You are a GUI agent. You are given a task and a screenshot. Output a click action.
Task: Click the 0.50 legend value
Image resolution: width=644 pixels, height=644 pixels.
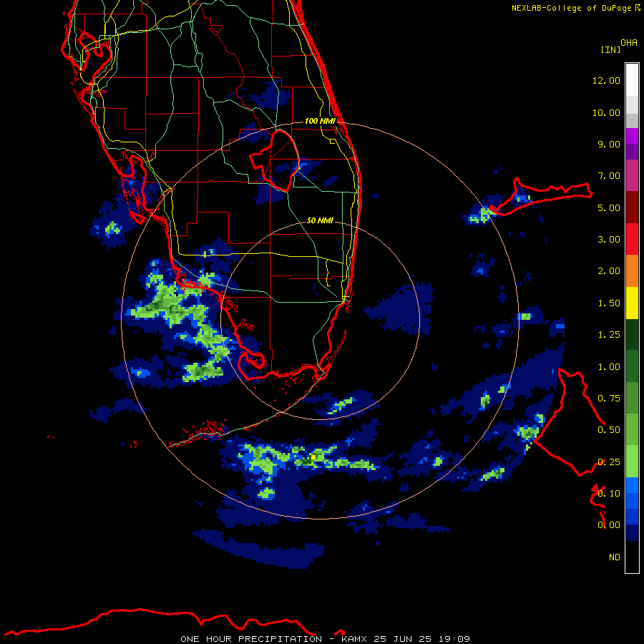point(609,430)
